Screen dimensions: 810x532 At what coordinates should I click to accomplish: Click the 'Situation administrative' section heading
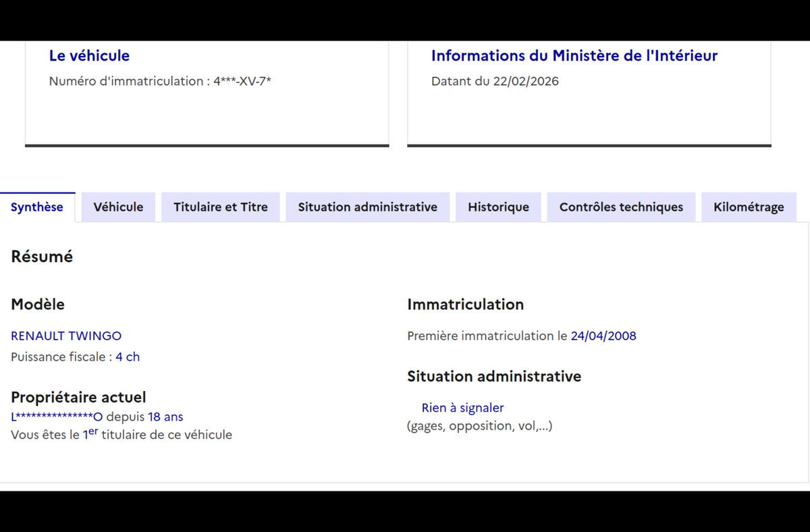click(494, 376)
